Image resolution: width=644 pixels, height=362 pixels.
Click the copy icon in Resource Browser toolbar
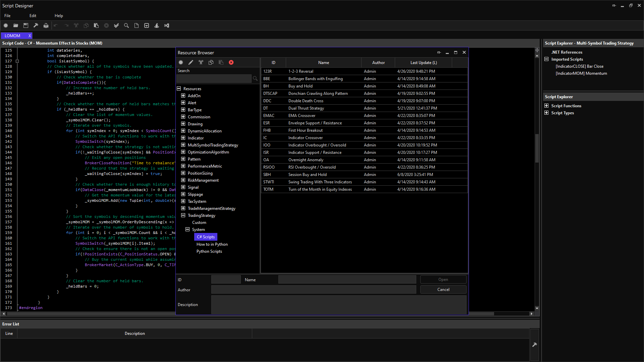(211, 62)
